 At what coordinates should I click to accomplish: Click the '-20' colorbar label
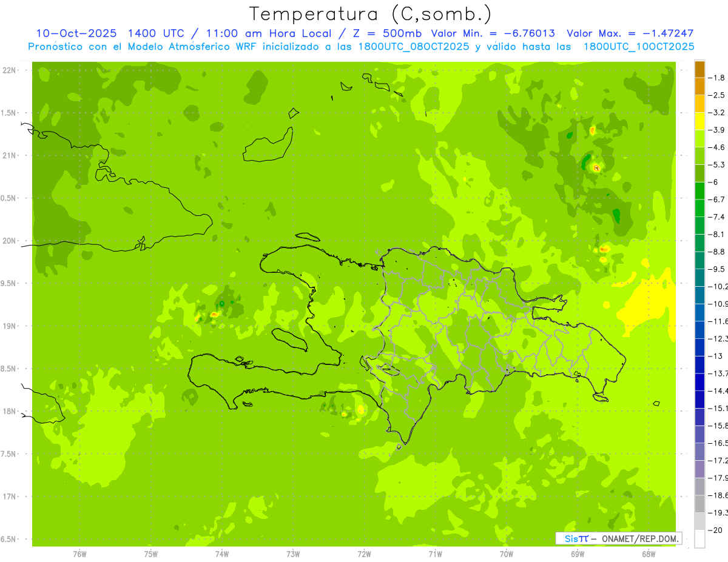716,530
